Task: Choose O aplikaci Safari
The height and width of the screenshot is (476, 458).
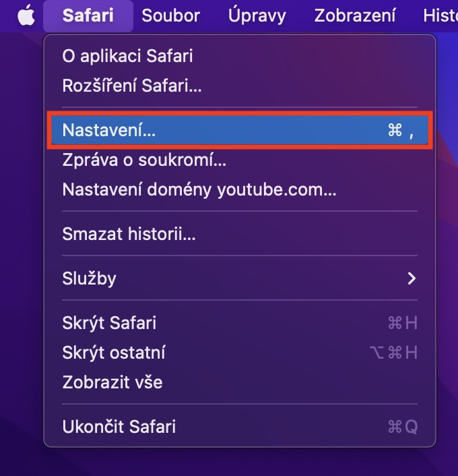Action: pyautogui.click(x=127, y=55)
